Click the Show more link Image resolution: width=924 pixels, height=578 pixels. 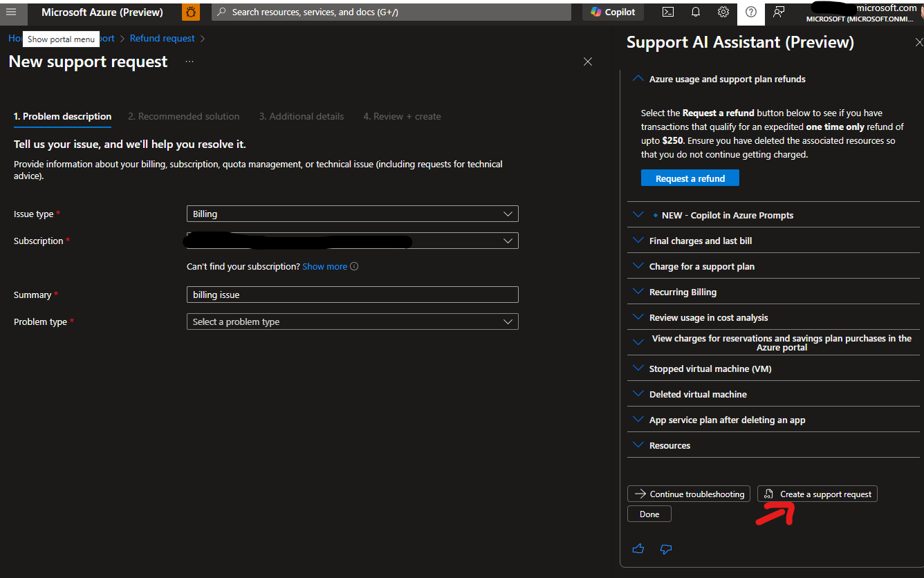324,266
